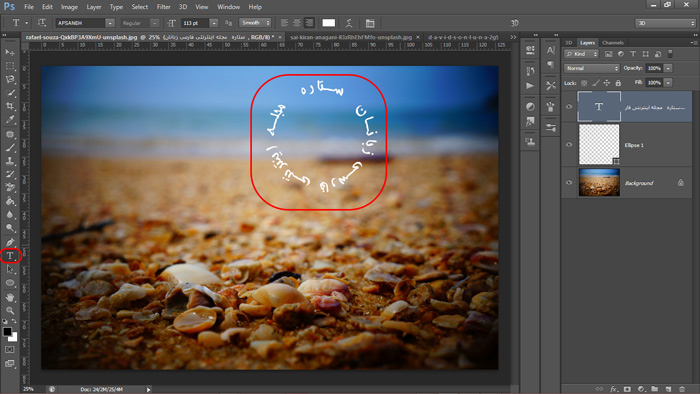
Task: Toggle lock transparent pixels
Action: click(584, 83)
